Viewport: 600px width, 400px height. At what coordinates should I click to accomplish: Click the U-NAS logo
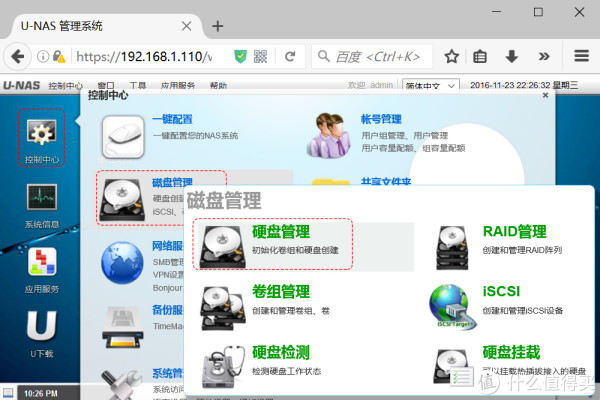coord(21,85)
